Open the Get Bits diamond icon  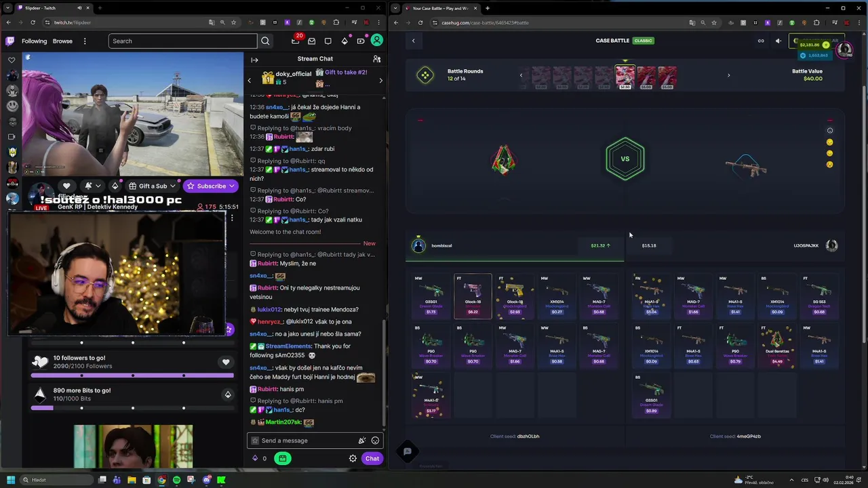coord(344,41)
